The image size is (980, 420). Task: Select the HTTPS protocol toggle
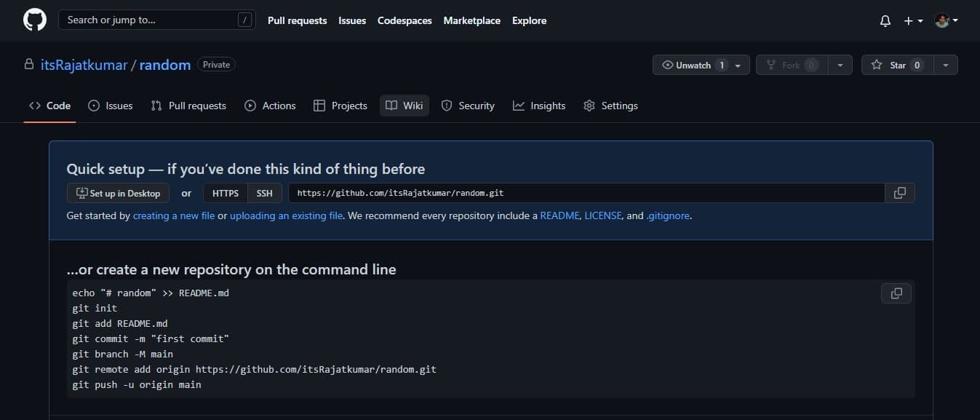click(226, 193)
